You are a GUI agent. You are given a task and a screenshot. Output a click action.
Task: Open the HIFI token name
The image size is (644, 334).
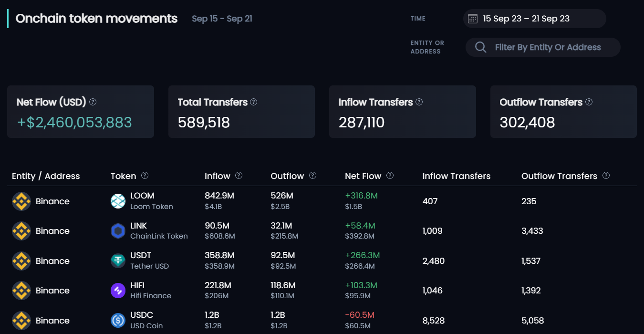point(137,285)
